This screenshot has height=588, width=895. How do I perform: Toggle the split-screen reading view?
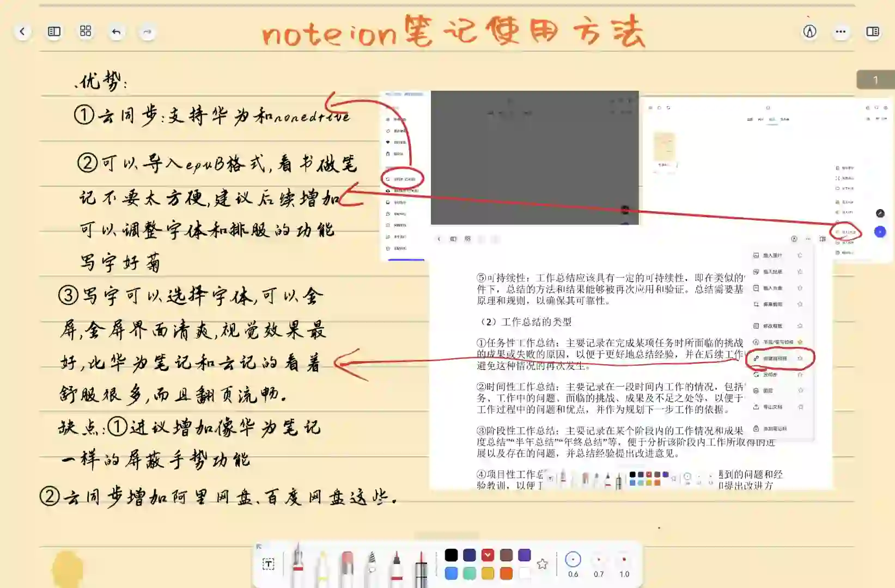pyautogui.click(x=873, y=32)
